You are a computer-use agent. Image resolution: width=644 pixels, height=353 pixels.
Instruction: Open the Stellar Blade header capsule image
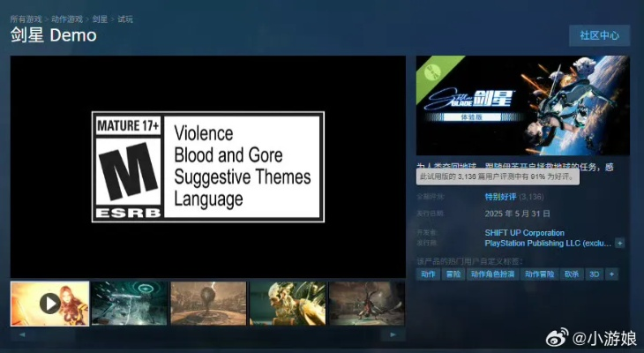(523, 106)
